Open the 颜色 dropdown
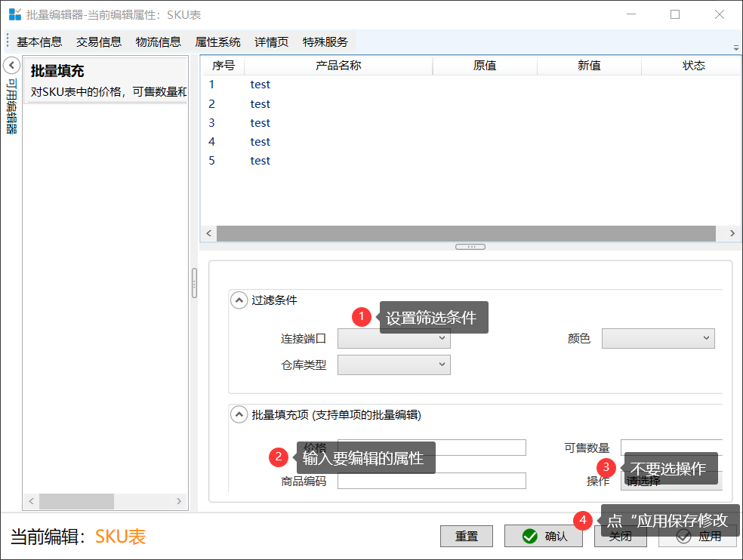This screenshot has height=560, width=743. (658, 339)
